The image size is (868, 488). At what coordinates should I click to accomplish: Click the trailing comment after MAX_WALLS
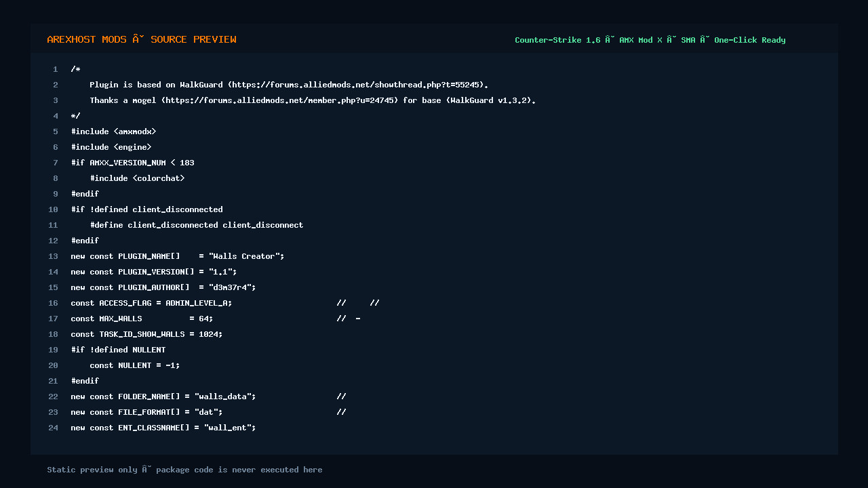(349, 319)
